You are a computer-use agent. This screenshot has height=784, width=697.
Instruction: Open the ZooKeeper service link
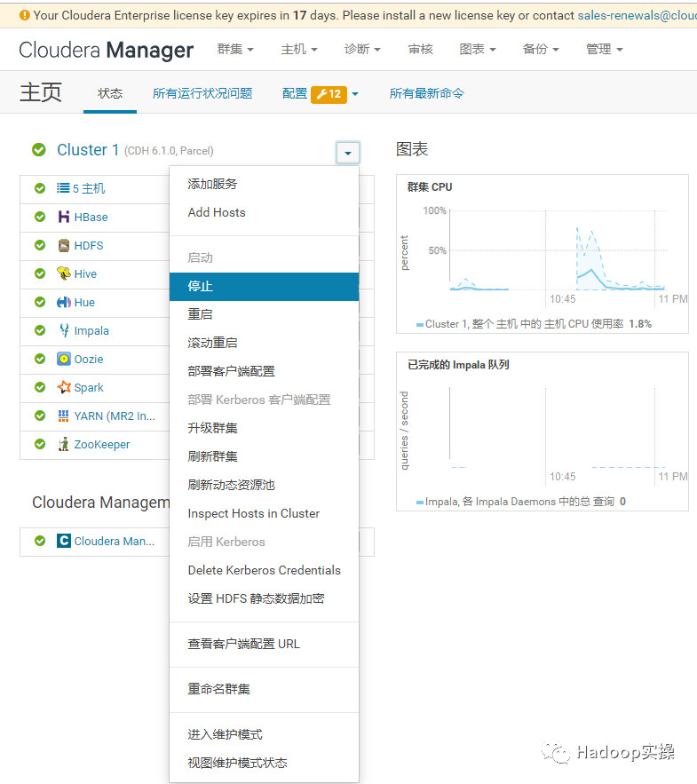tap(102, 445)
